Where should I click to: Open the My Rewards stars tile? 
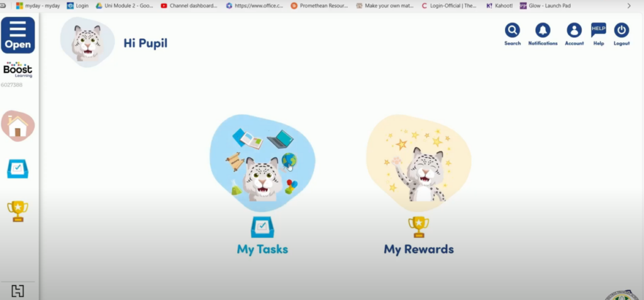(x=418, y=163)
